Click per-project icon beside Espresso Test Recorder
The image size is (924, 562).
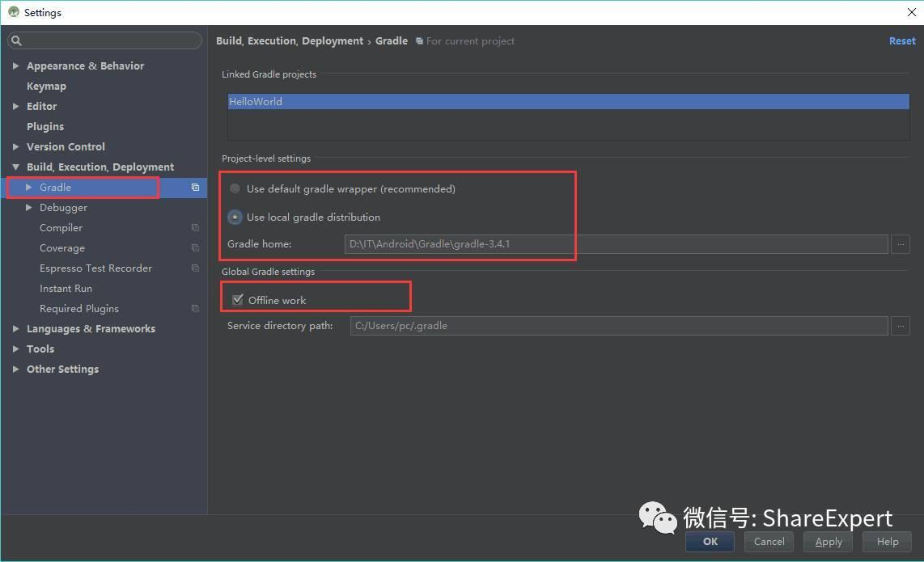pos(195,268)
